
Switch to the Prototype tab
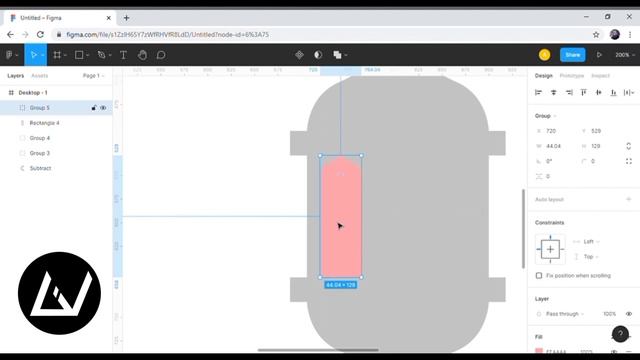[x=571, y=76]
